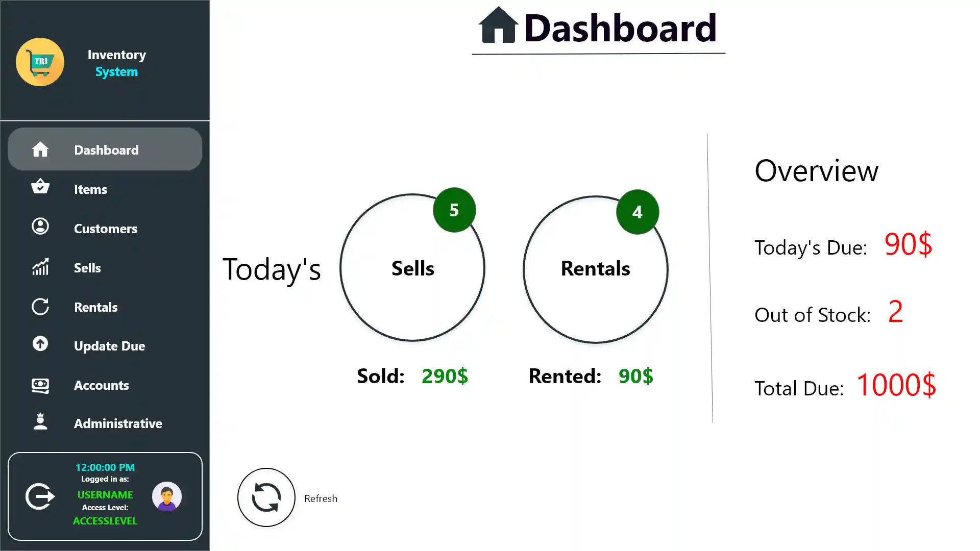Image resolution: width=980 pixels, height=551 pixels.
Task: Click the Inventory System cart logo
Action: [x=40, y=62]
